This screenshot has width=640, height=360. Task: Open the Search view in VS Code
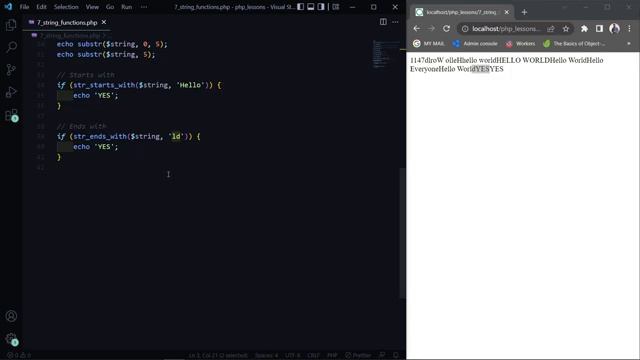click(11, 47)
